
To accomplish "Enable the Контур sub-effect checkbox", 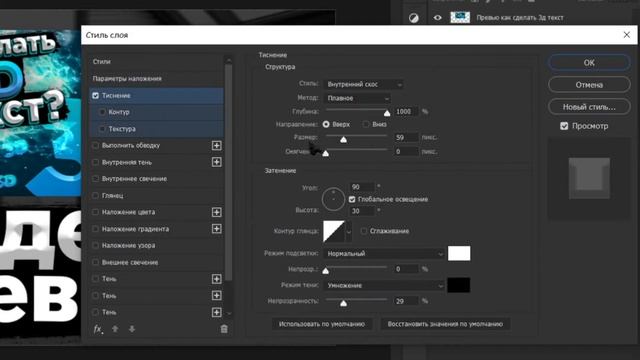I will tap(102, 112).
